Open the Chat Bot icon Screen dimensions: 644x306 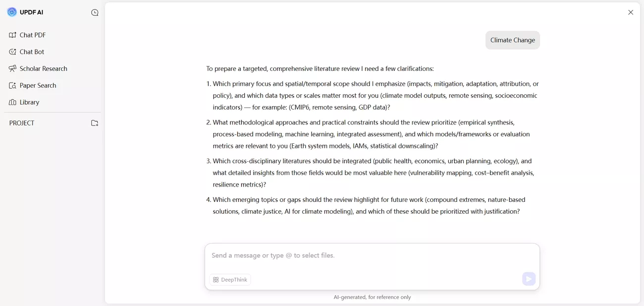tap(12, 52)
